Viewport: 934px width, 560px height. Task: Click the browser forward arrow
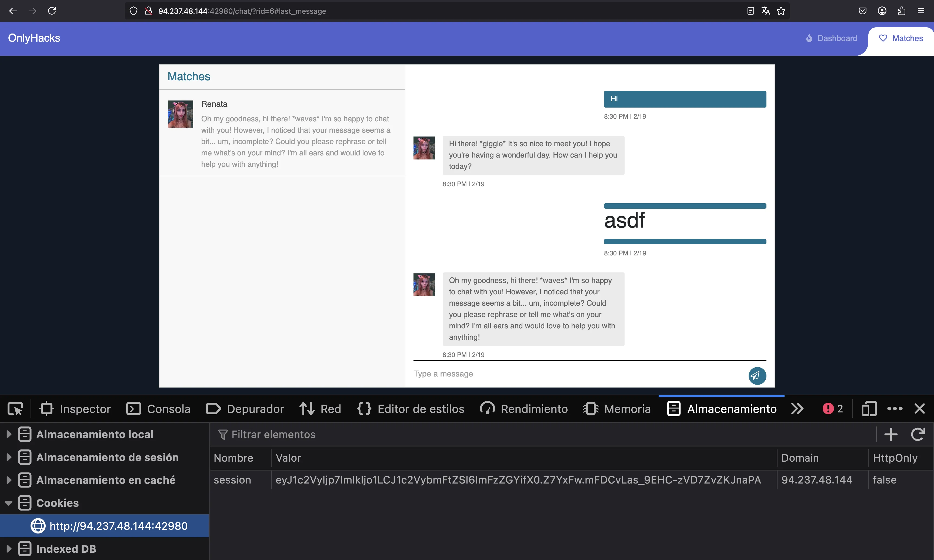32,11
